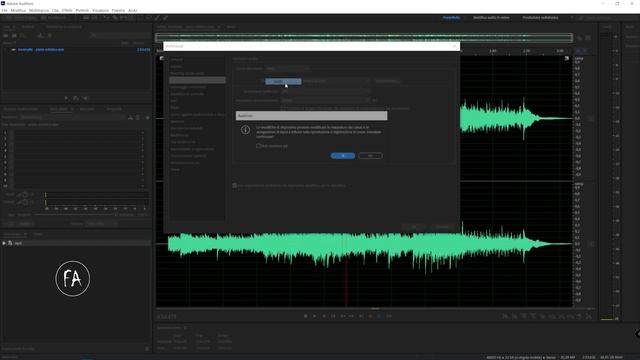Select the highlighted hardware audio category in Preferenze
The image size is (640, 360).
coord(197,80)
